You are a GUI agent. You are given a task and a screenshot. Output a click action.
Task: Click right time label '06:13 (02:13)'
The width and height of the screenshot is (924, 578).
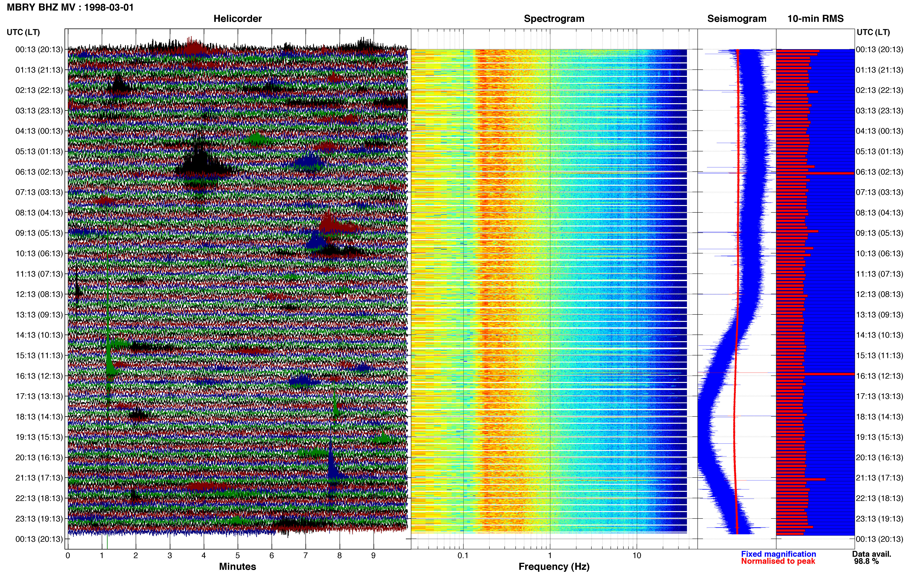tap(879, 172)
